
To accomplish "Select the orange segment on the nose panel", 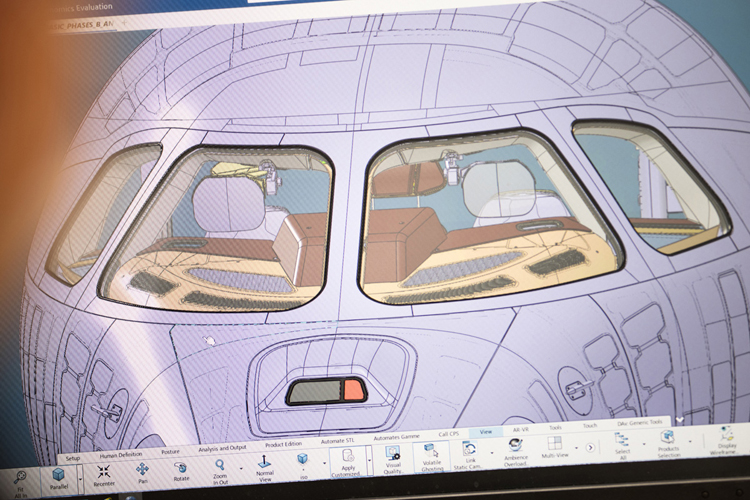I will coord(353,390).
